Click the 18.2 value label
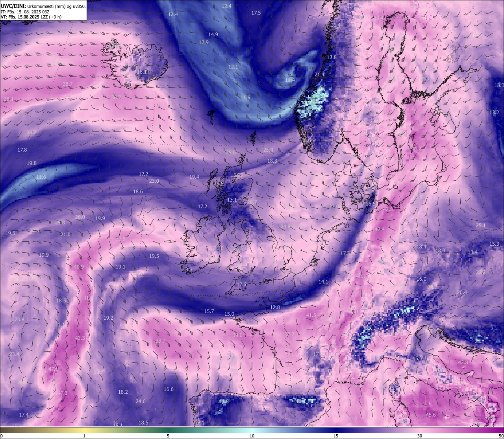The height and width of the screenshot is (439, 504). [x=123, y=392]
